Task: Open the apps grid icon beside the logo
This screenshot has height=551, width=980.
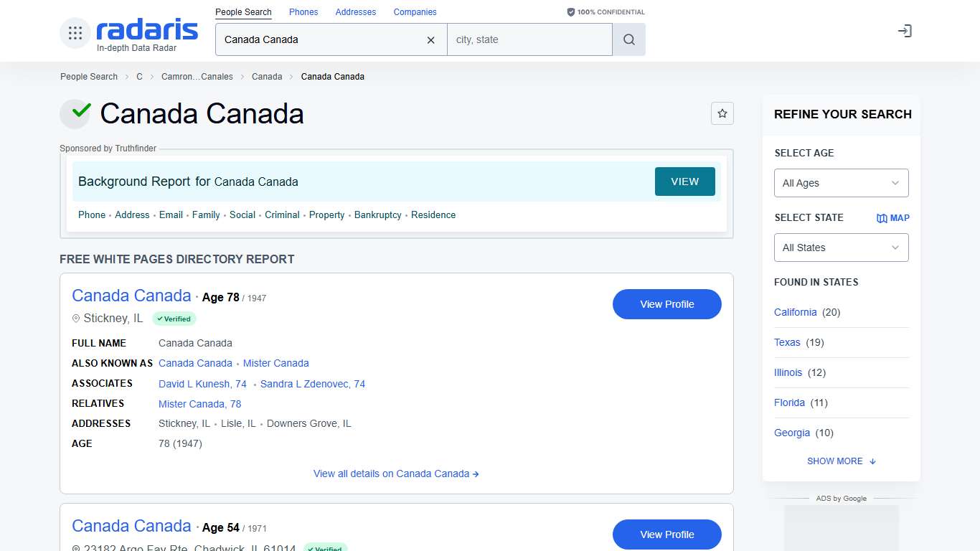Action: click(75, 32)
